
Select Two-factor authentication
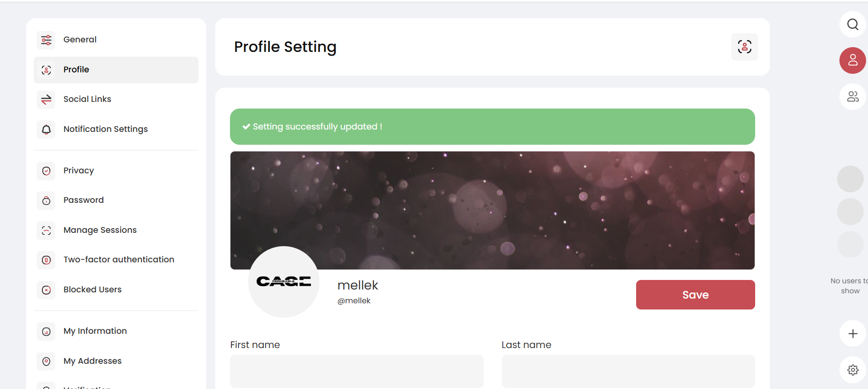tap(119, 259)
